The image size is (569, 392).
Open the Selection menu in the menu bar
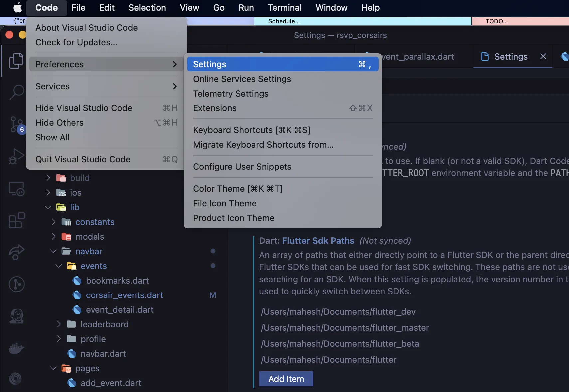[147, 8]
